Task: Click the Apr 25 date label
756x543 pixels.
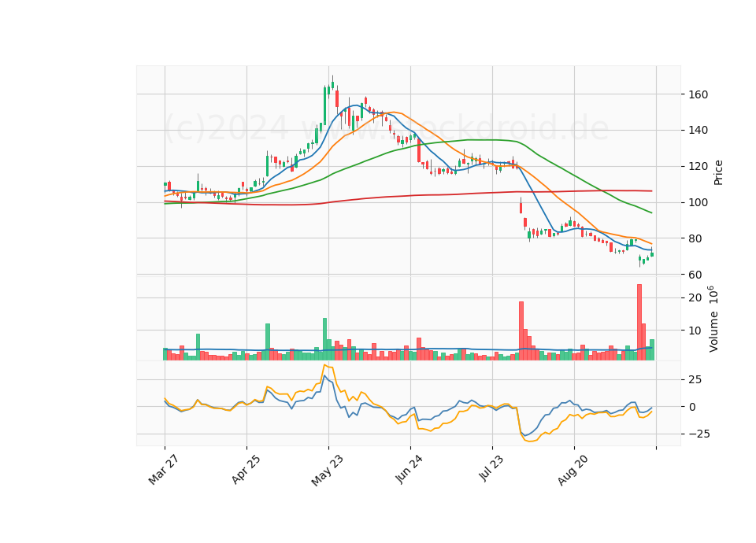Action: pos(246,469)
